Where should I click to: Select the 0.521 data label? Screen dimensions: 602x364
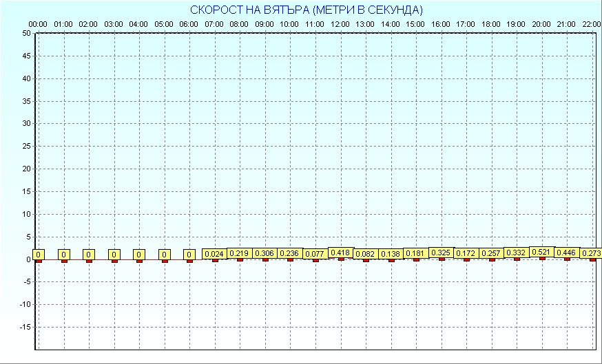coord(542,253)
